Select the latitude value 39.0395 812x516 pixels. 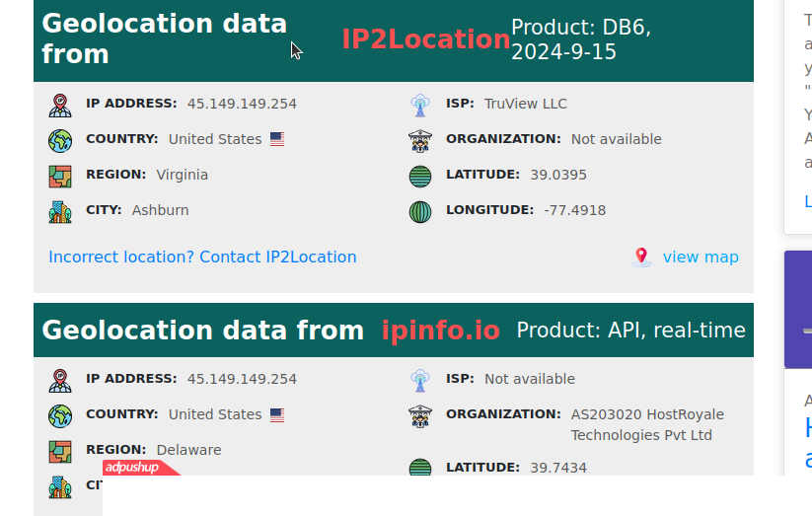click(558, 175)
